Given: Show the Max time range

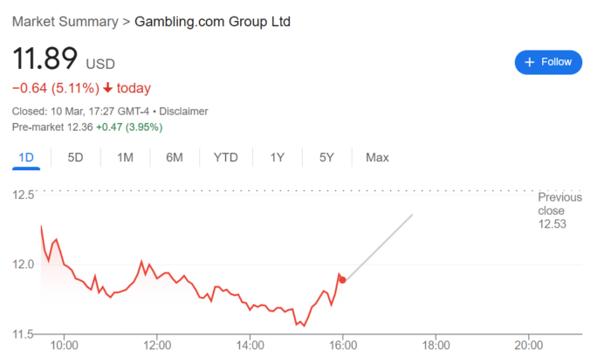Looking at the screenshot, I should pos(377,157).
